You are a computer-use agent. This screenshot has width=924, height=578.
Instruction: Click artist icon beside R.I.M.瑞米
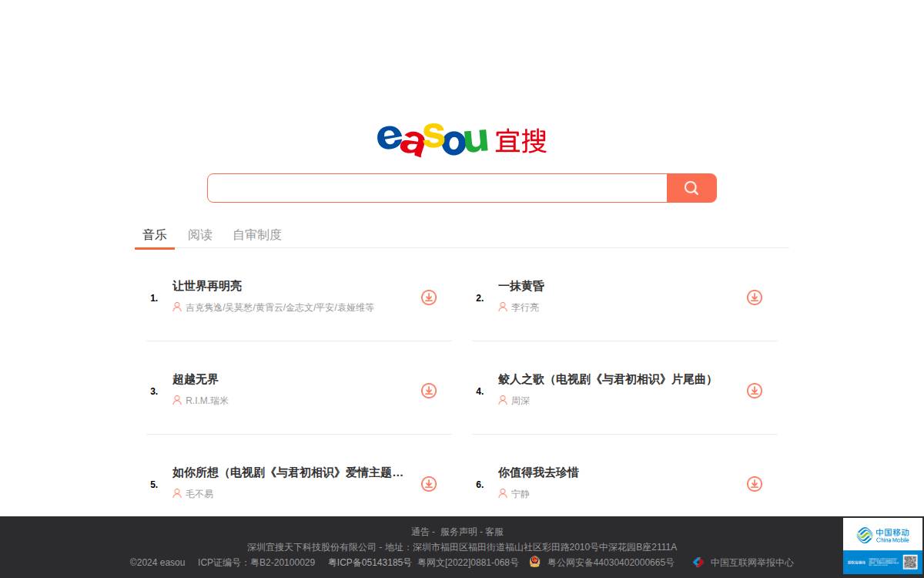point(177,400)
